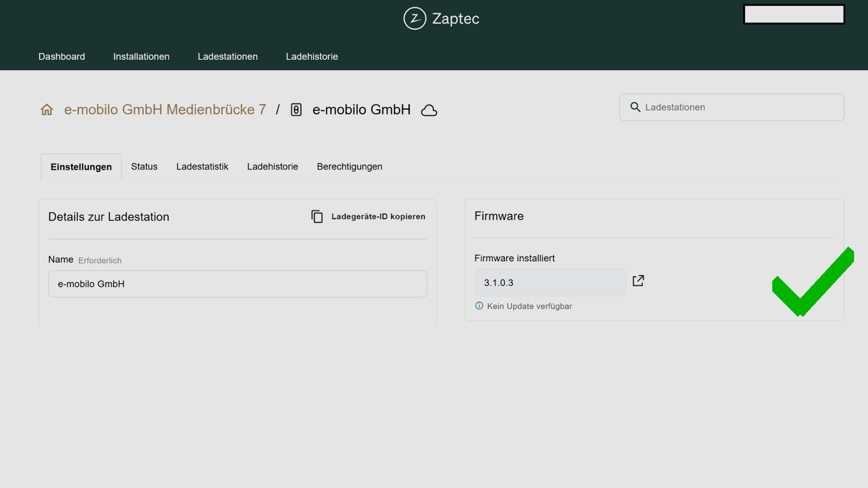Image resolution: width=868 pixels, height=488 pixels.
Task: Click the e-mobilo GmbH breadcrumb title
Action: (x=362, y=110)
